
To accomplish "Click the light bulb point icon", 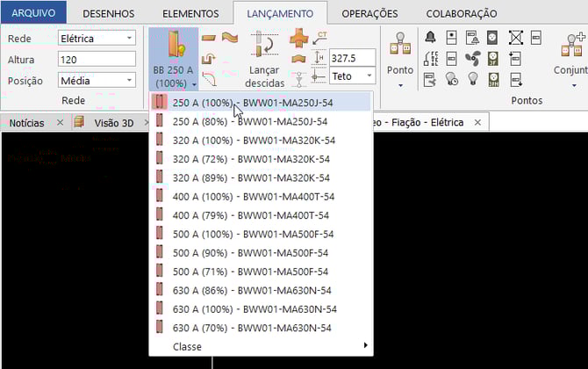I will click(x=472, y=77).
